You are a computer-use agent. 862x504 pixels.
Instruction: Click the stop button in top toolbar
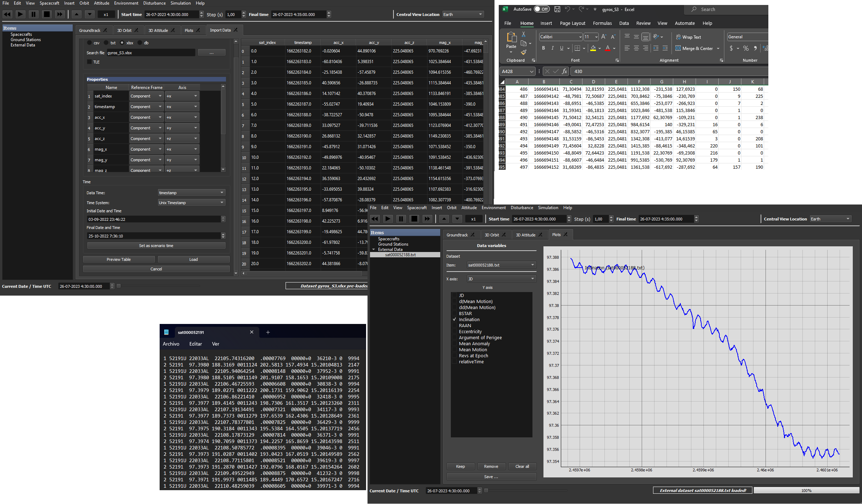[x=46, y=15]
